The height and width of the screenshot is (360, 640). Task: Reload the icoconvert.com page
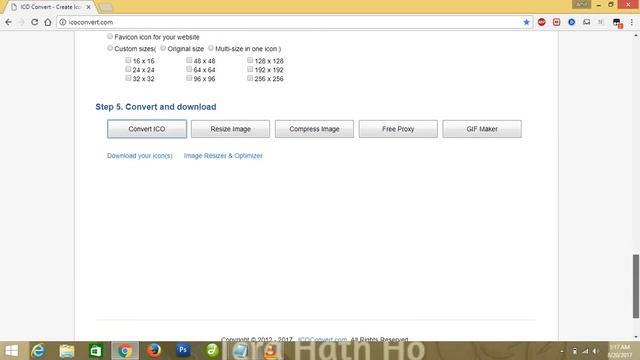coord(35,22)
